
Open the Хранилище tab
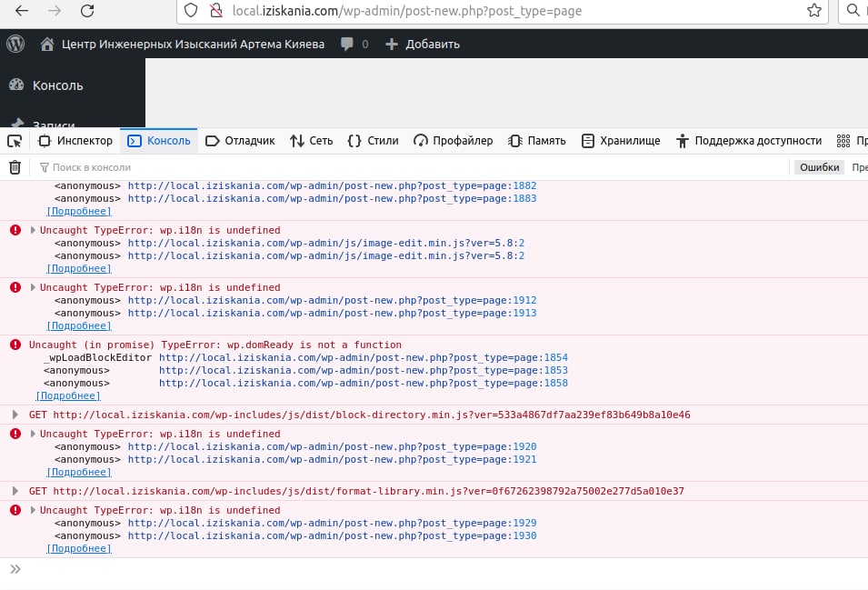click(621, 141)
